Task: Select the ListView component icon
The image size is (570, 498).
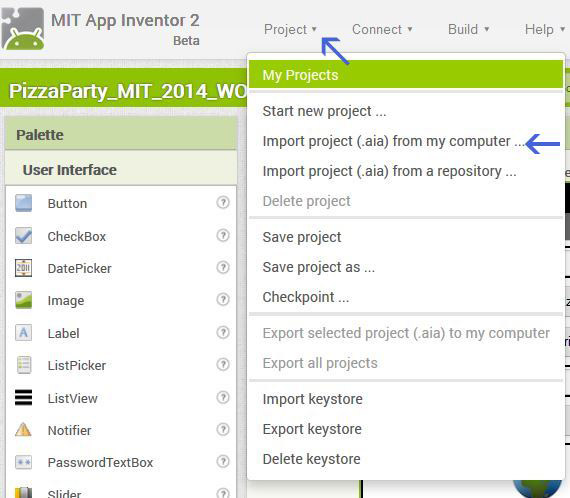Action: click(x=23, y=397)
